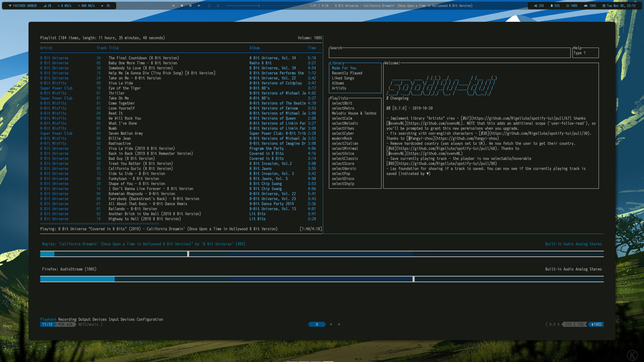
Task: Click the Help box showing Type ?
Action: (585, 53)
